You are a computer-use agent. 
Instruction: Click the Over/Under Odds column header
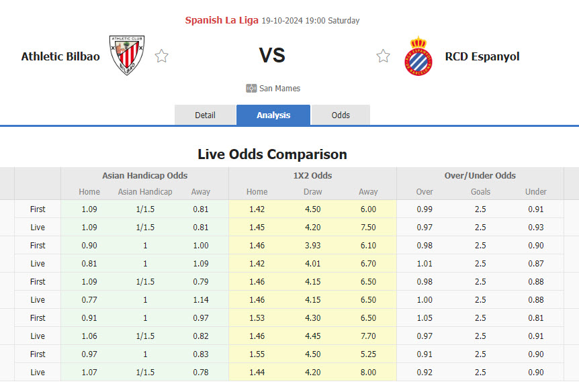tap(480, 175)
